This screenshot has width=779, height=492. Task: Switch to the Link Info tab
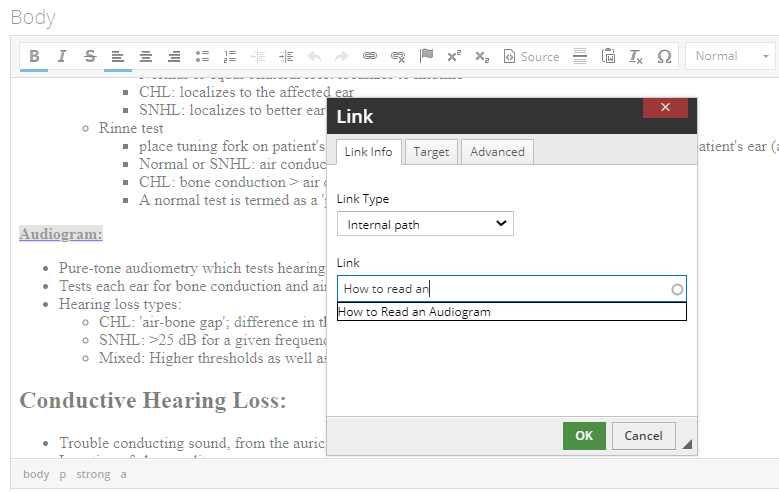(x=369, y=152)
